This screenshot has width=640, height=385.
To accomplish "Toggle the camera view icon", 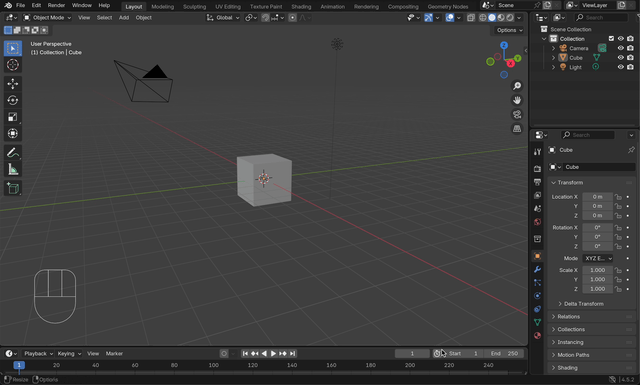I will click(517, 114).
